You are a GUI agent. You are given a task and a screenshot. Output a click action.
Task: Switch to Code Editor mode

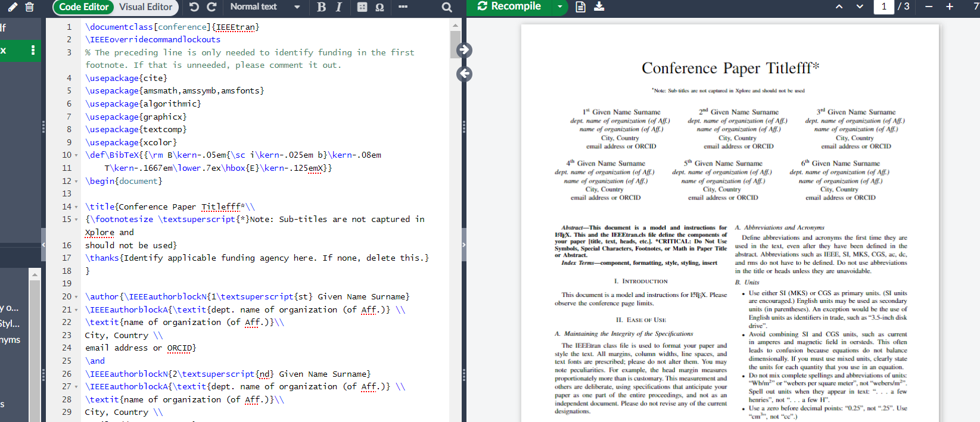[x=83, y=7]
